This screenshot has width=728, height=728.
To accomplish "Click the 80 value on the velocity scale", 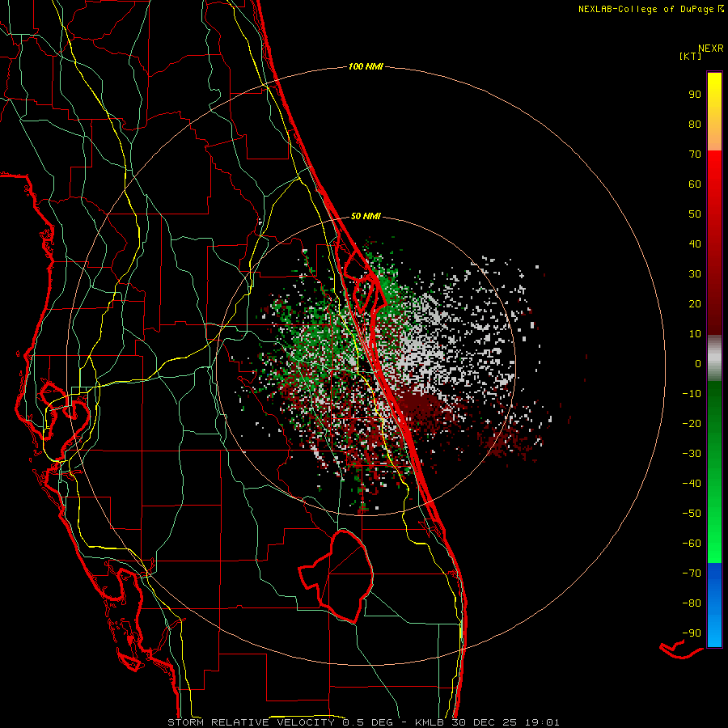I will tap(695, 125).
